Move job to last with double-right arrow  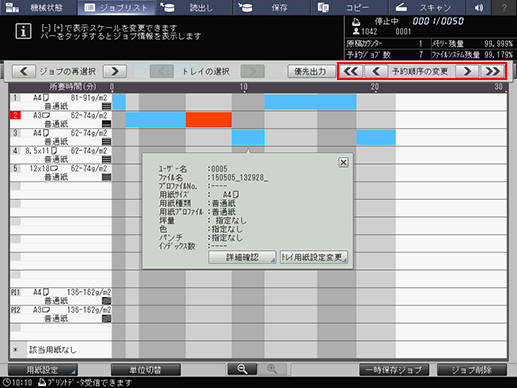click(493, 71)
